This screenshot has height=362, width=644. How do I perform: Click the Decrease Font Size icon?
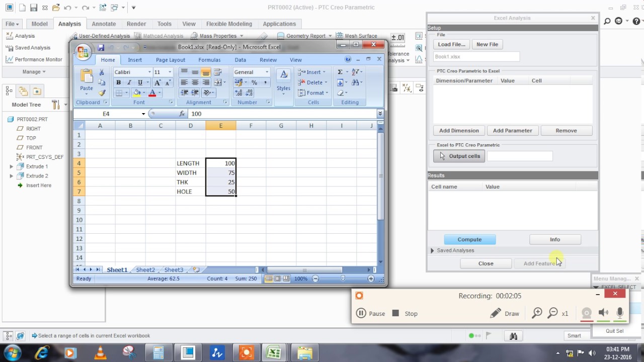pos(168,82)
